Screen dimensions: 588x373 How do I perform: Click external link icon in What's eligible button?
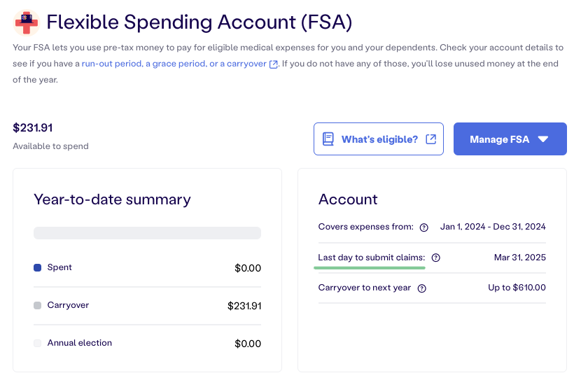pos(431,139)
